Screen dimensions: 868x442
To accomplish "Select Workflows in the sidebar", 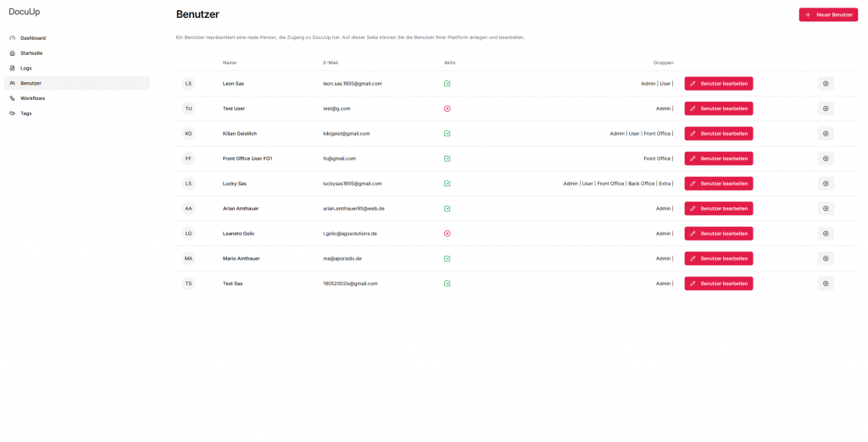I will pyautogui.click(x=33, y=98).
